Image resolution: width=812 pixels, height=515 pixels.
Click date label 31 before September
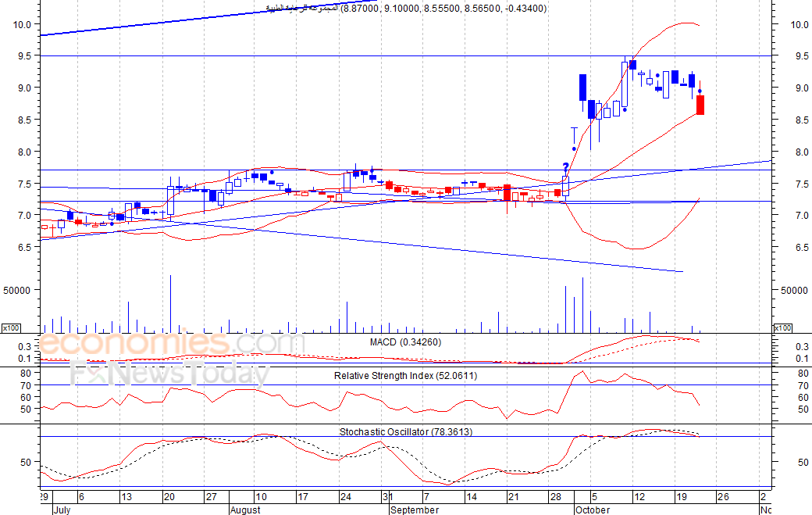click(x=387, y=497)
